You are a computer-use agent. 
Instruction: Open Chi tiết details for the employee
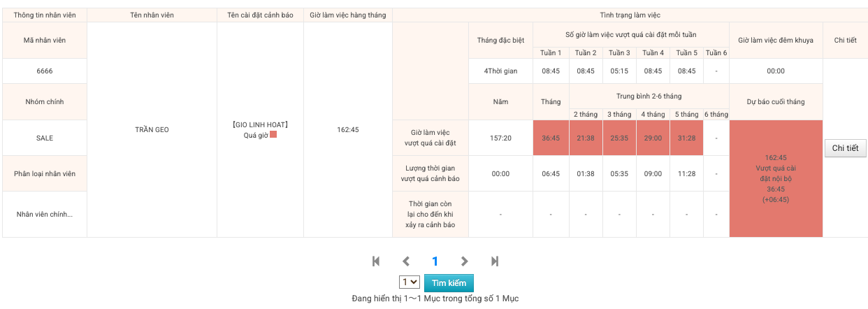point(845,148)
